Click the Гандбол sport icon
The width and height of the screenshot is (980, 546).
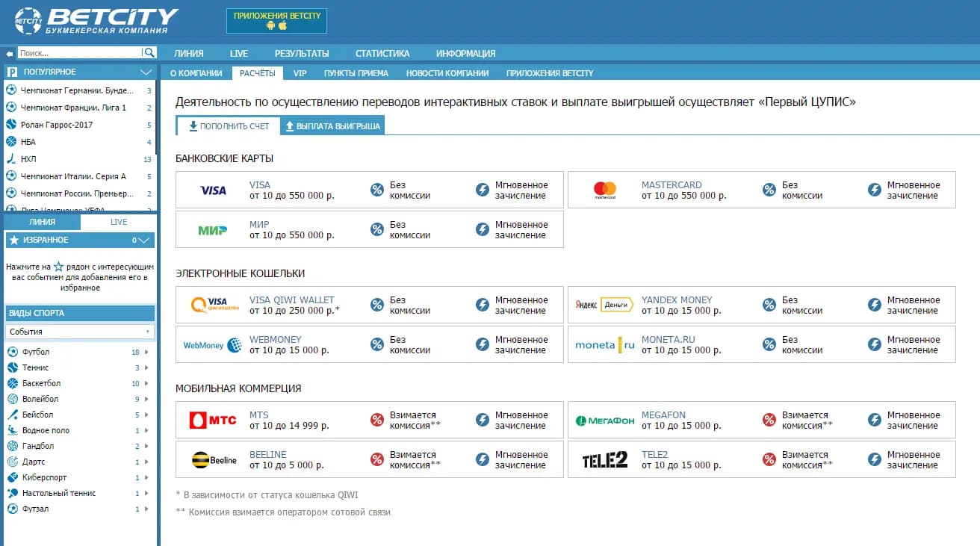(x=12, y=446)
